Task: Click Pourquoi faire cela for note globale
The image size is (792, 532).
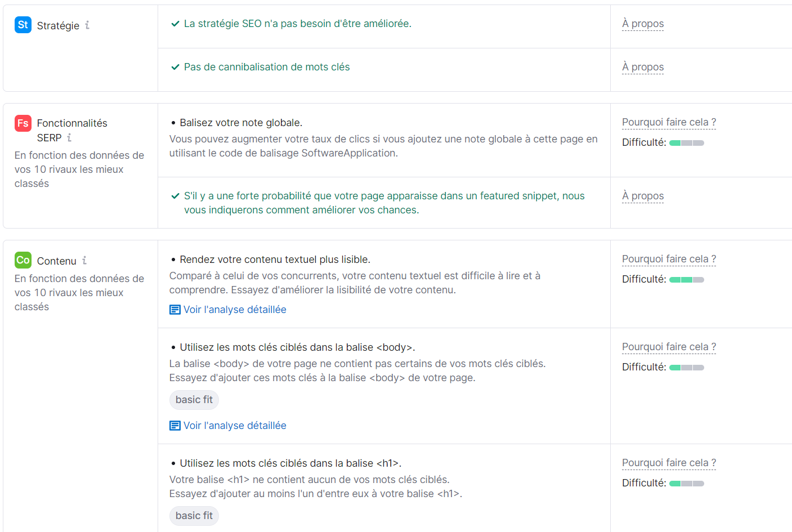Action: pos(668,122)
